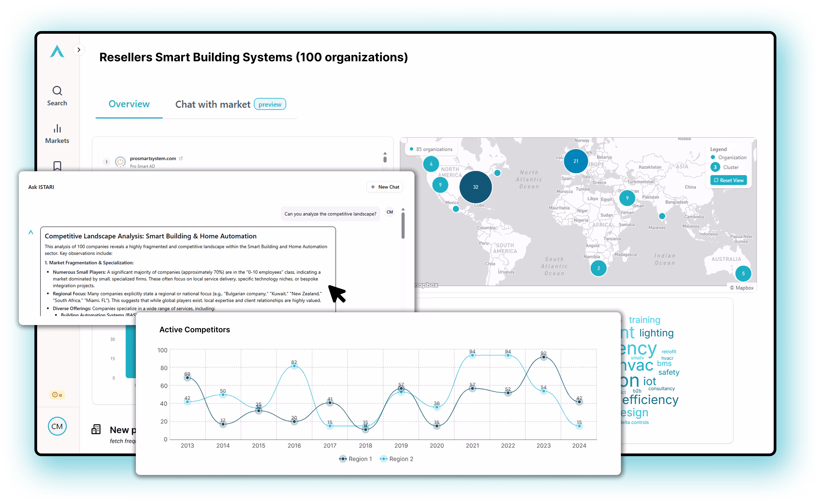
Task: Select map cluster 4 in North America
Action: (x=431, y=164)
